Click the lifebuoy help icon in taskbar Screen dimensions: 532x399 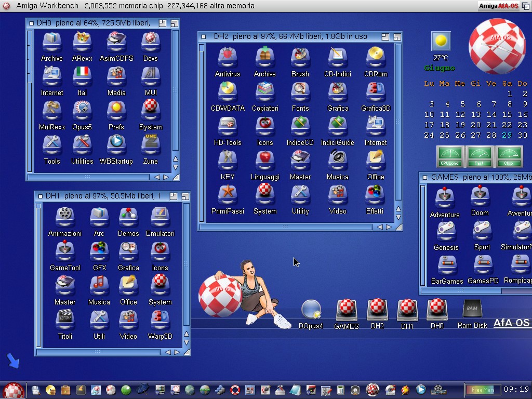[235, 390]
